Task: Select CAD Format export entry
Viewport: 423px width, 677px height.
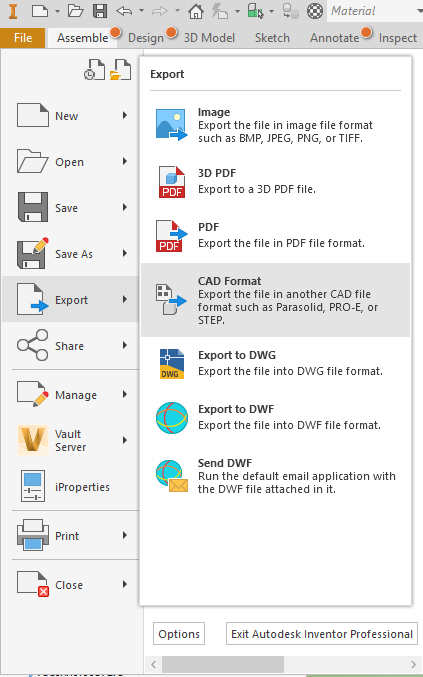Action: click(275, 300)
